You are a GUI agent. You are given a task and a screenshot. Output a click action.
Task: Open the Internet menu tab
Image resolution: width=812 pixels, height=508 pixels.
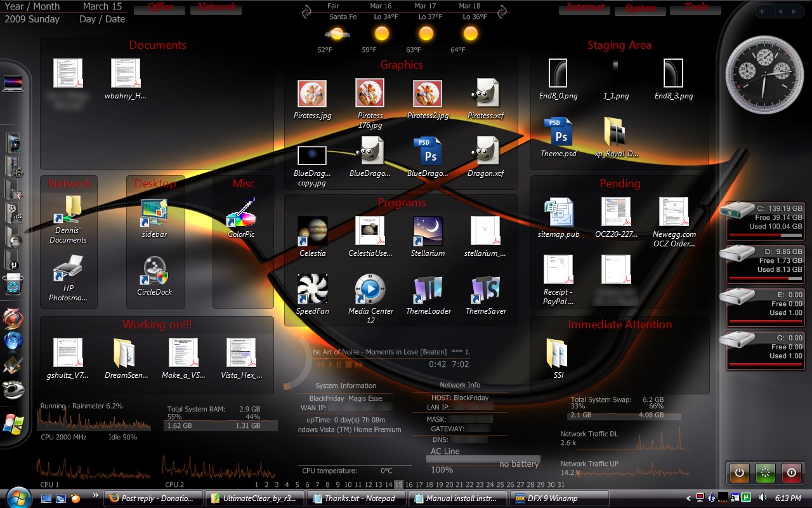point(585,8)
